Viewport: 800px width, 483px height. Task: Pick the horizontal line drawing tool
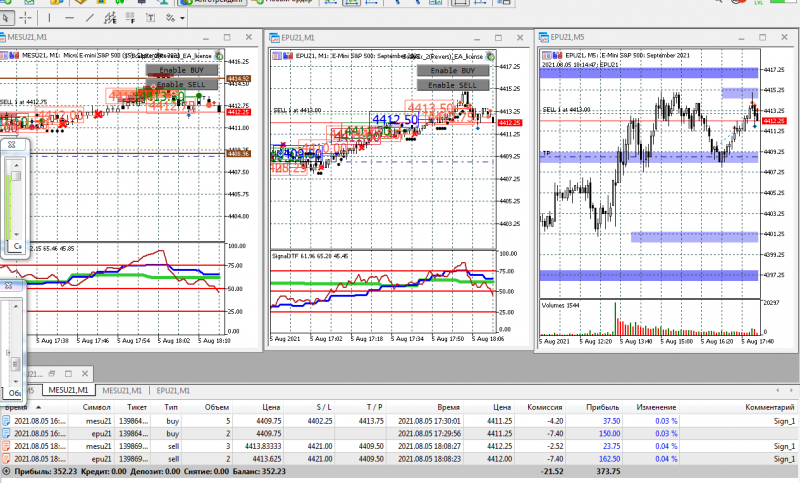(x=69, y=18)
